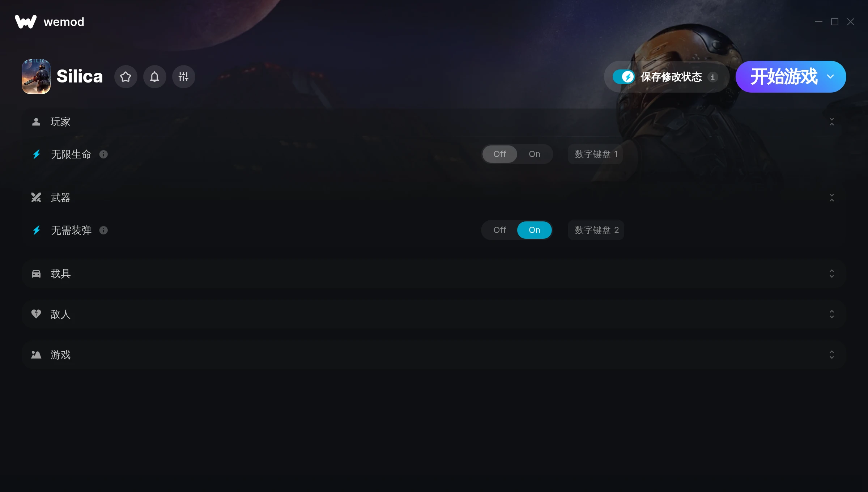The width and height of the screenshot is (868, 492).
Task: Click the favorite star icon next to Silica
Action: tap(125, 77)
